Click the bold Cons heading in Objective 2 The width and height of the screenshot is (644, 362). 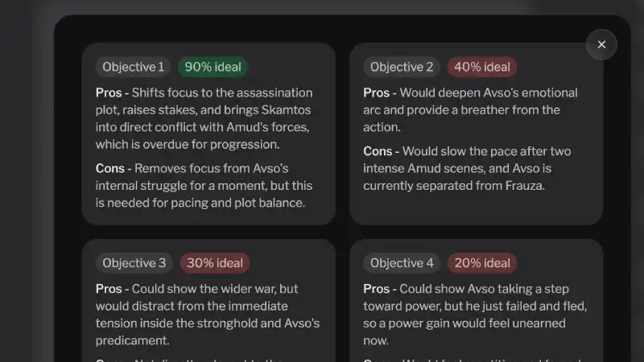pyautogui.click(x=378, y=151)
